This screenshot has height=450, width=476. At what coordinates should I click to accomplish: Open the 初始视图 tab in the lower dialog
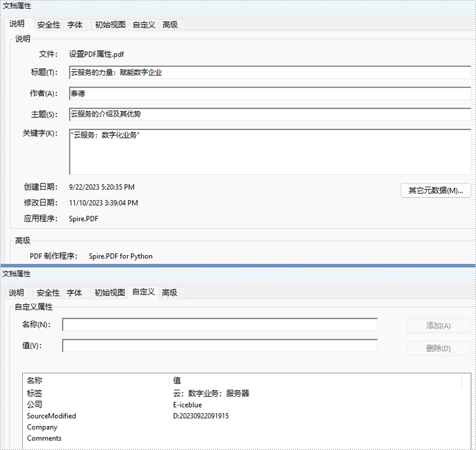click(x=110, y=293)
